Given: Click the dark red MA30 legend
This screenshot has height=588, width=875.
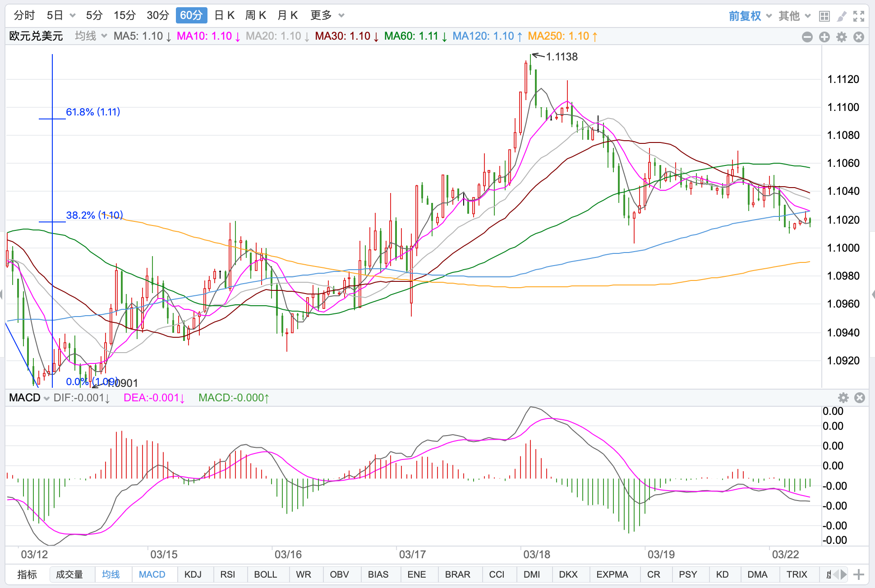Looking at the screenshot, I should pyautogui.click(x=346, y=36).
